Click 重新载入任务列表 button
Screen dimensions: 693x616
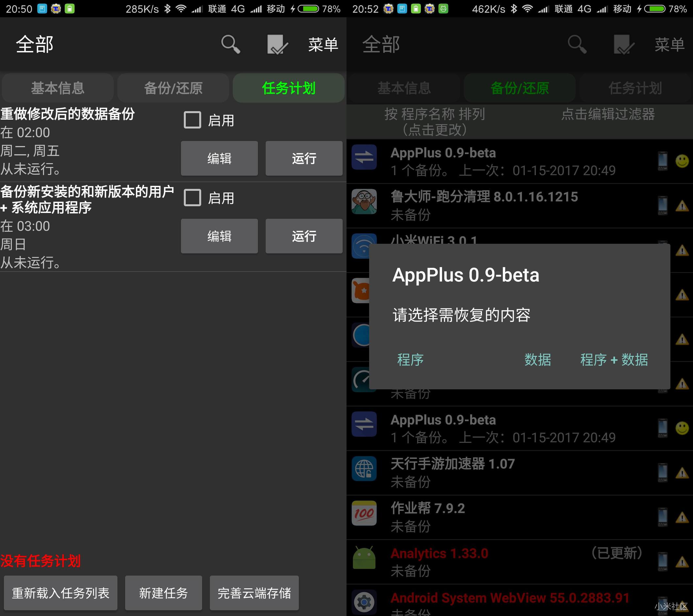pyautogui.click(x=61, y=592)
